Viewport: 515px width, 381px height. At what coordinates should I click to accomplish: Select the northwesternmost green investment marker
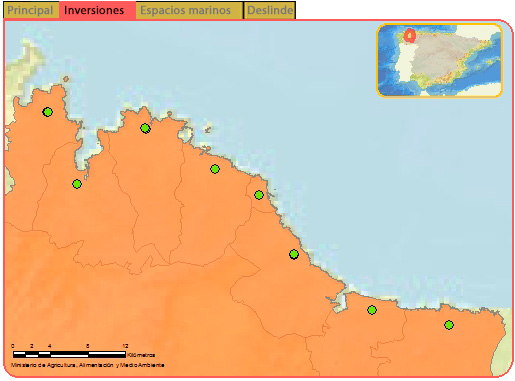coord(48,112)
